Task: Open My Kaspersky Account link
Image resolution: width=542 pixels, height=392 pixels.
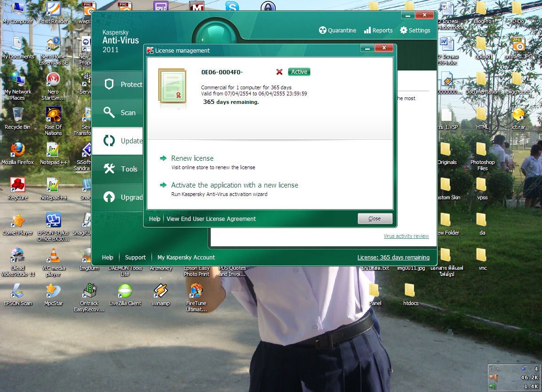Action: click(x=186, y=257)
